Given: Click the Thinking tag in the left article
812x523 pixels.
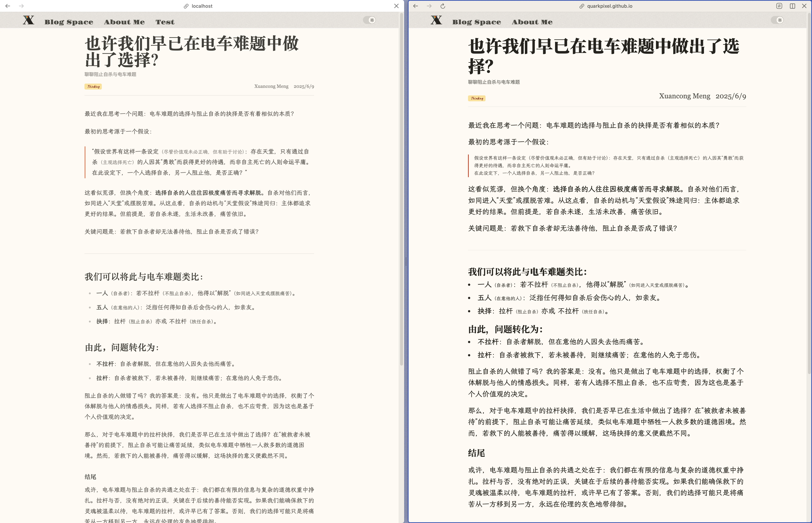Looking at the screenshot, I should click(93, 87).
